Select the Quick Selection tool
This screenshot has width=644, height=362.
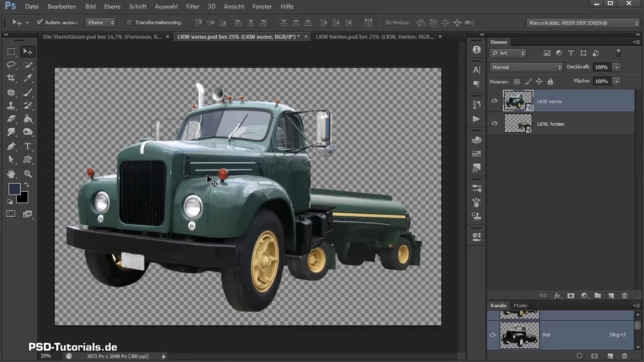pos(28,65)
